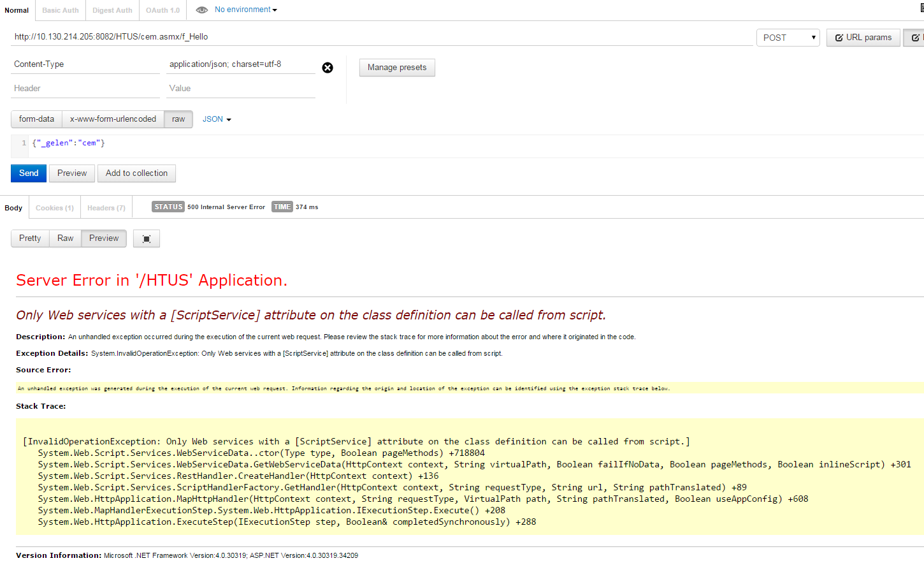924x563 pixels.
Task: Click the STATUS label badge
Action: [x=168, y=207]
